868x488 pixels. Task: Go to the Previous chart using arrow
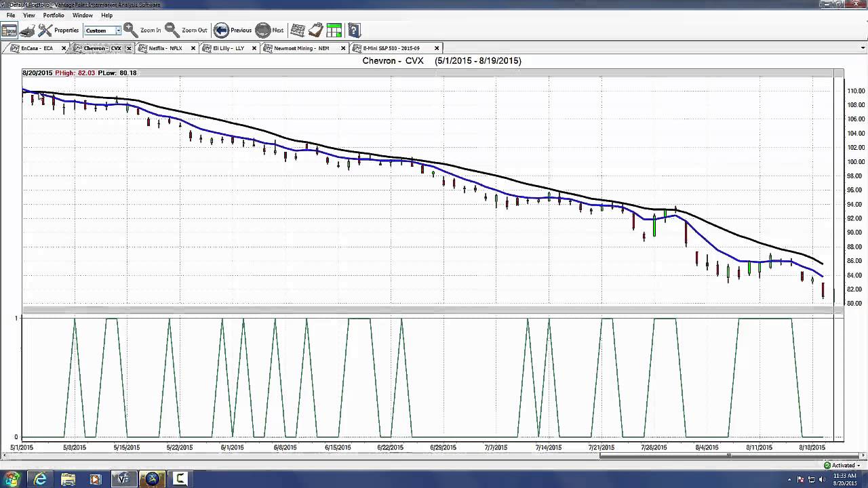pos(221,30)
